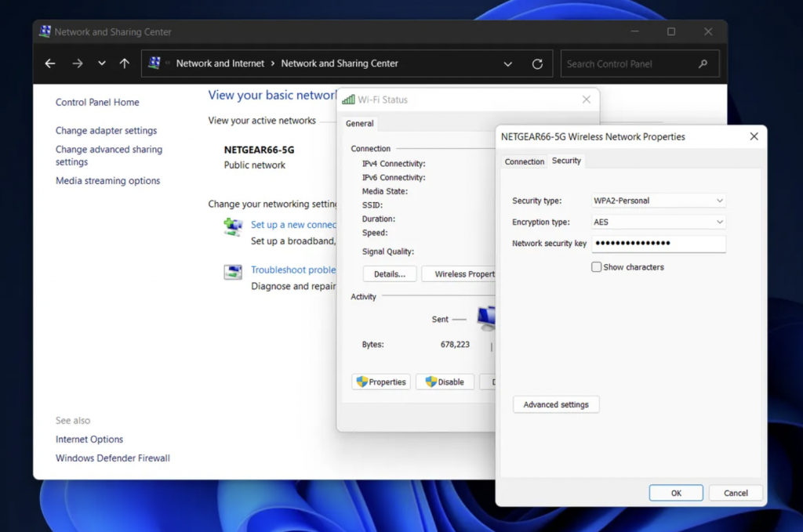The image size is (803, 532).
Task: Click the Wireless Properties button
Action: point(458,274)
